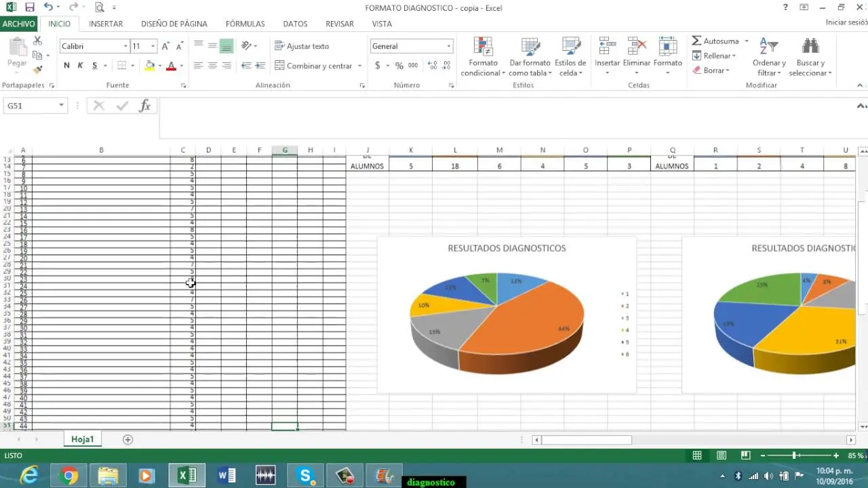The width and height of the screenshot is (868, 488).
Task: Expand the Name Box dropdown showing G51
Action: click(x=61, y=106)
